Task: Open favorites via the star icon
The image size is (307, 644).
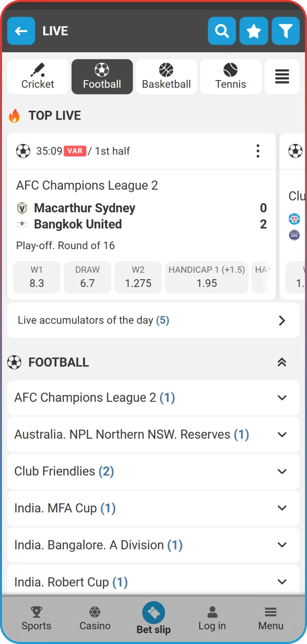Action: click(254, 31)
